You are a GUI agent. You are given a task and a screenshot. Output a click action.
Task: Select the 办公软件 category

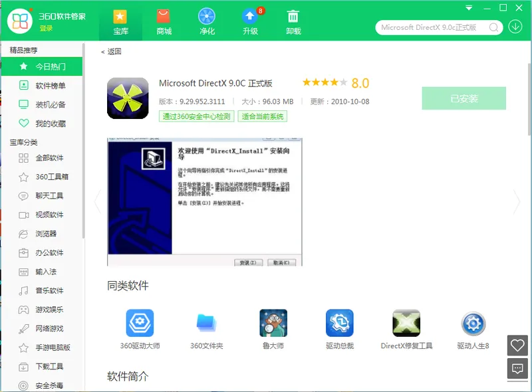(x=42, y=252)
